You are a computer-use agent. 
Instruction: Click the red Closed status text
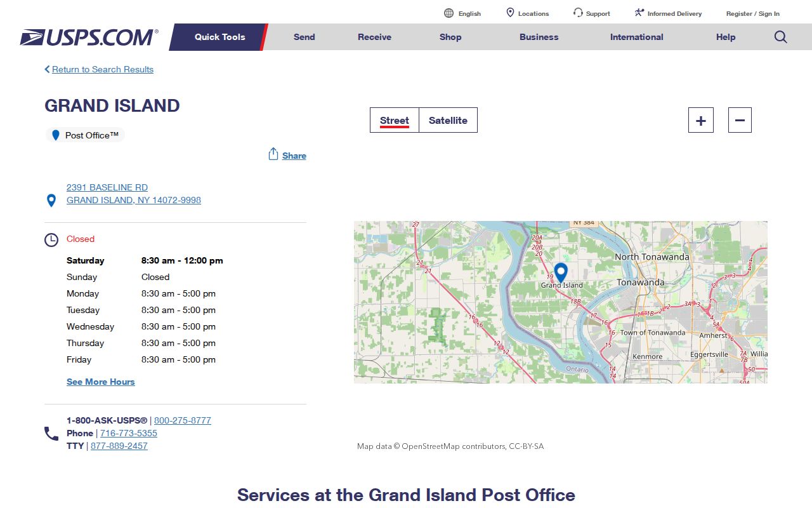tap(81, 239)
